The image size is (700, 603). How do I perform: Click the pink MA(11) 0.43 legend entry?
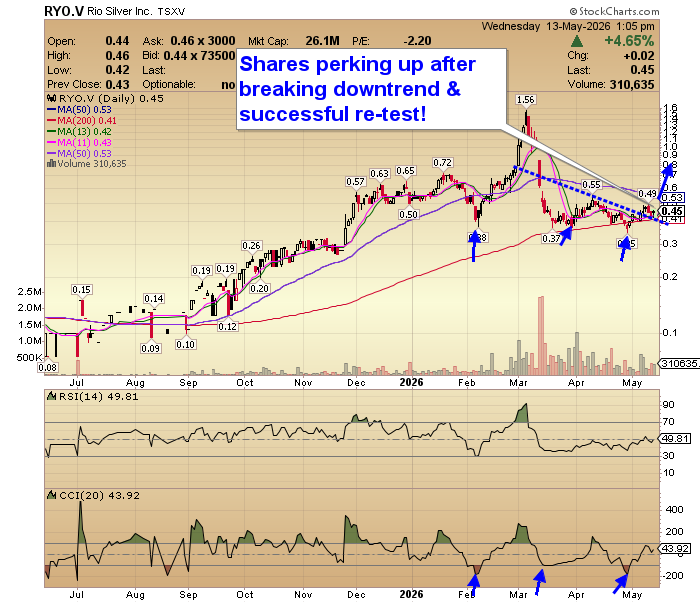(x=79, y=142)
